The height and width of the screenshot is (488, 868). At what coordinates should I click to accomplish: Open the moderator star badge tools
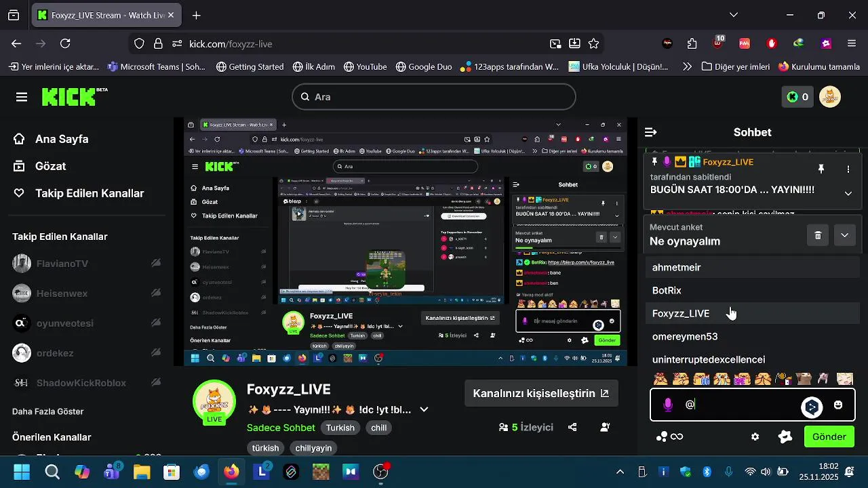785,437
